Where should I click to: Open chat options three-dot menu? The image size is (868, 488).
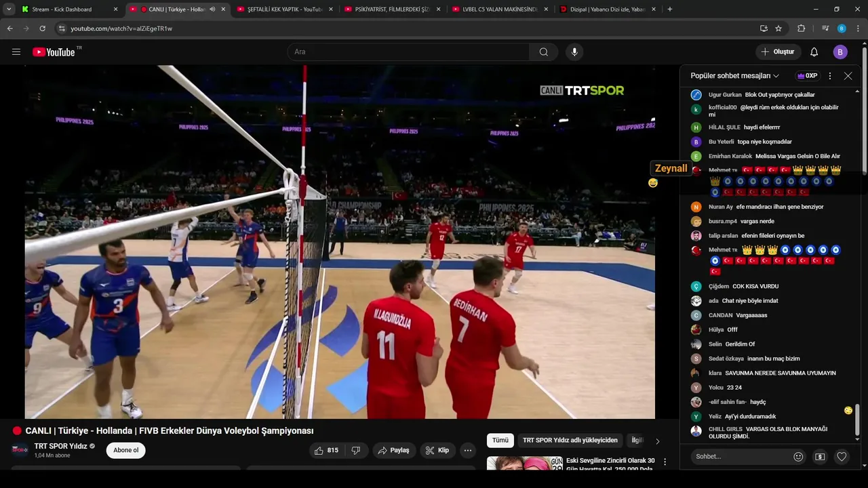pos(830,76)
